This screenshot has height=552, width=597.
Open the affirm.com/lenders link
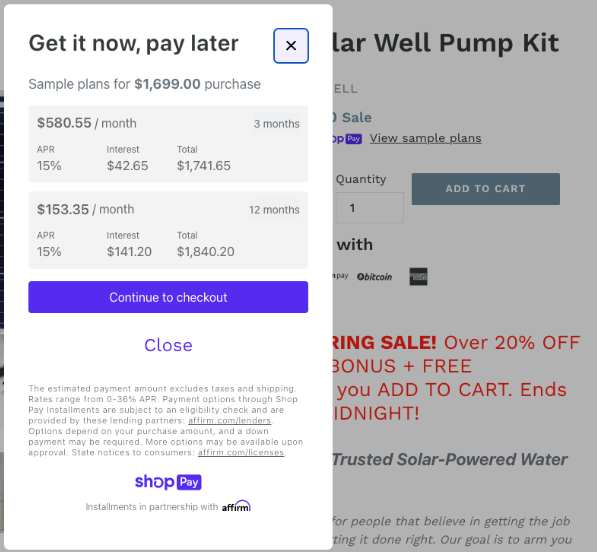(x=230, y=421)
